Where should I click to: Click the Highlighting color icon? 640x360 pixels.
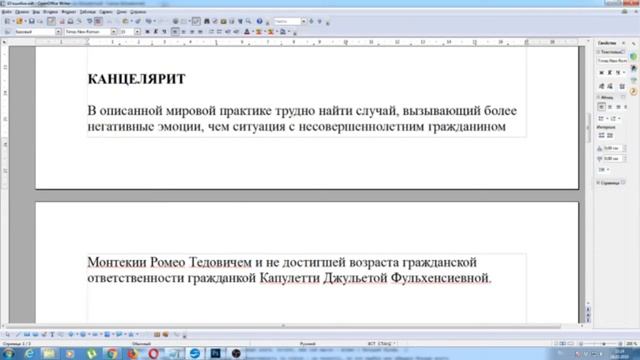(x=258, y=32)
